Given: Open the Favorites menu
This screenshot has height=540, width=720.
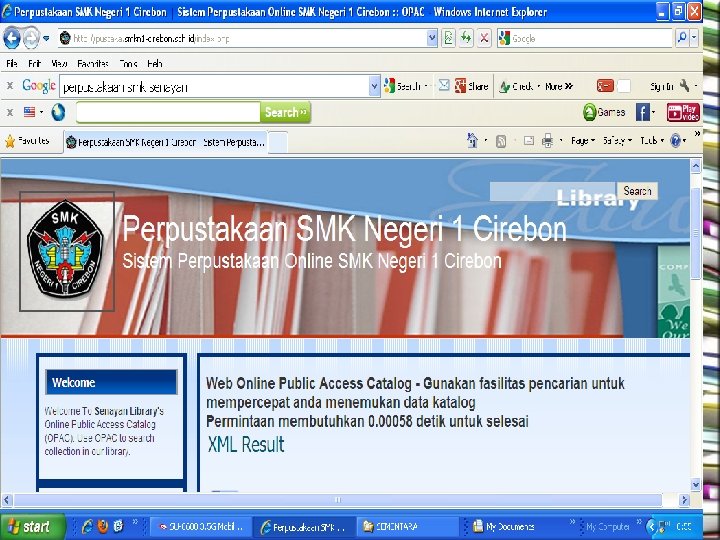Looking at the screenshot, I should [x=93, y=63].
